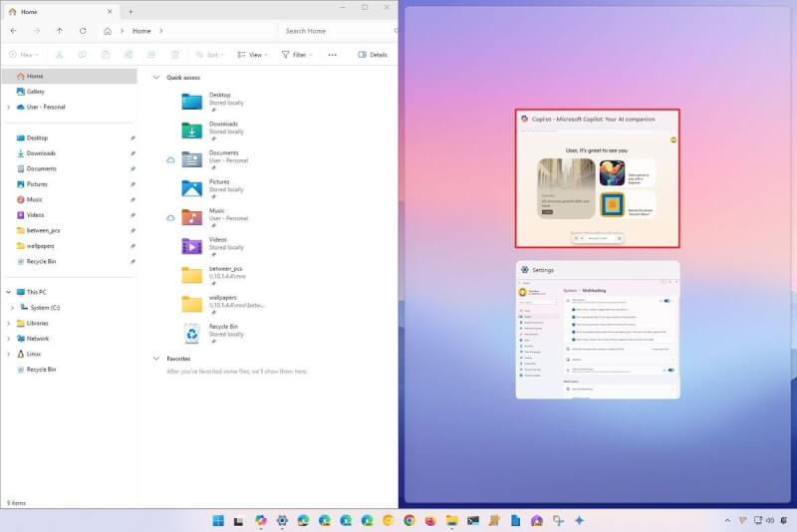
Task: Open the Sort dropdown
Action: [209, 55]
